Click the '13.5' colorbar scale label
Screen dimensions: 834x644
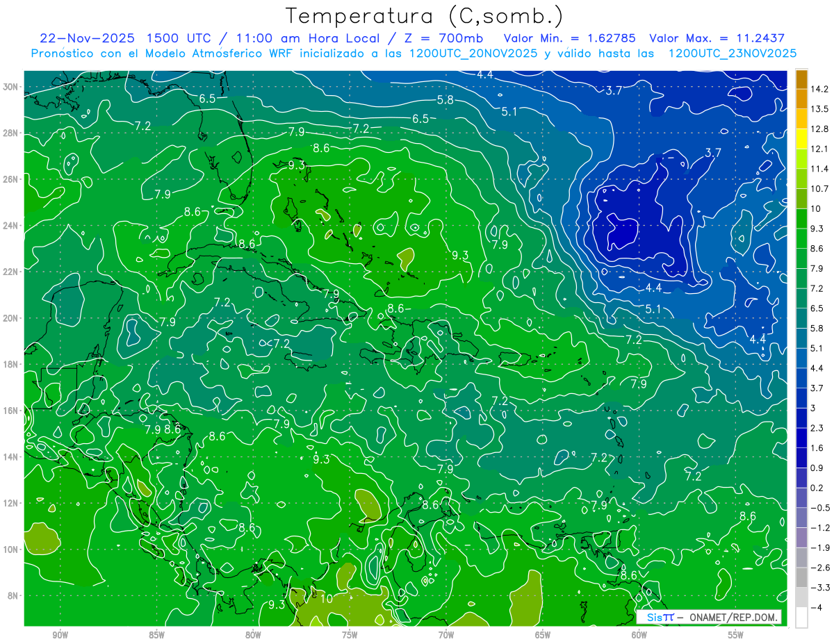coord(819,109)
